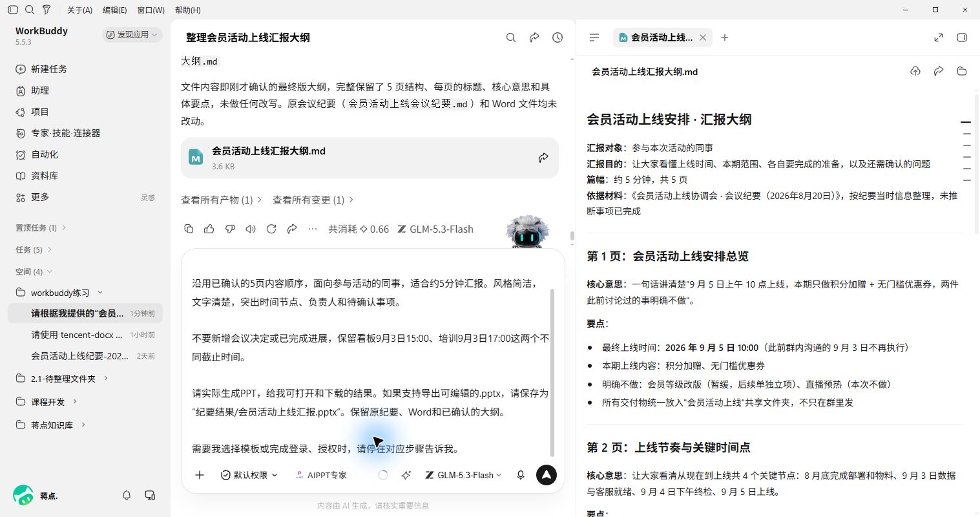This screenshot has width=980, height=517.
Task: Open the 帮助(H) menu
Action: click(x=187, y=10)
